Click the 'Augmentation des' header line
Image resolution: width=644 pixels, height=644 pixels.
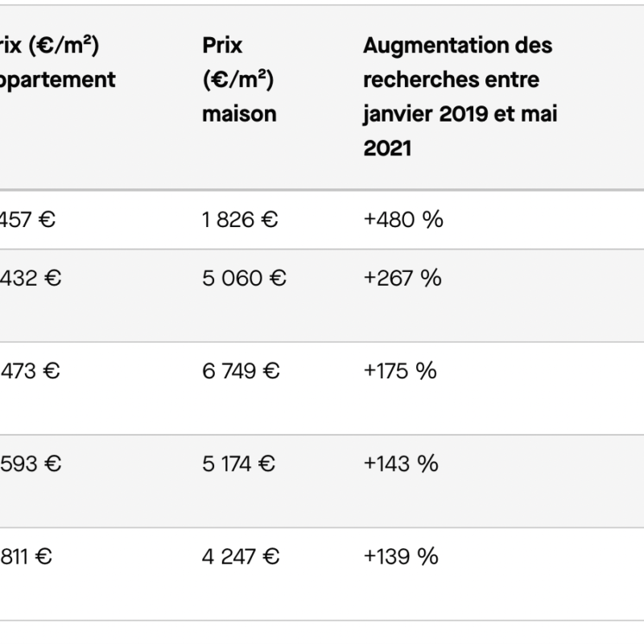457,45
